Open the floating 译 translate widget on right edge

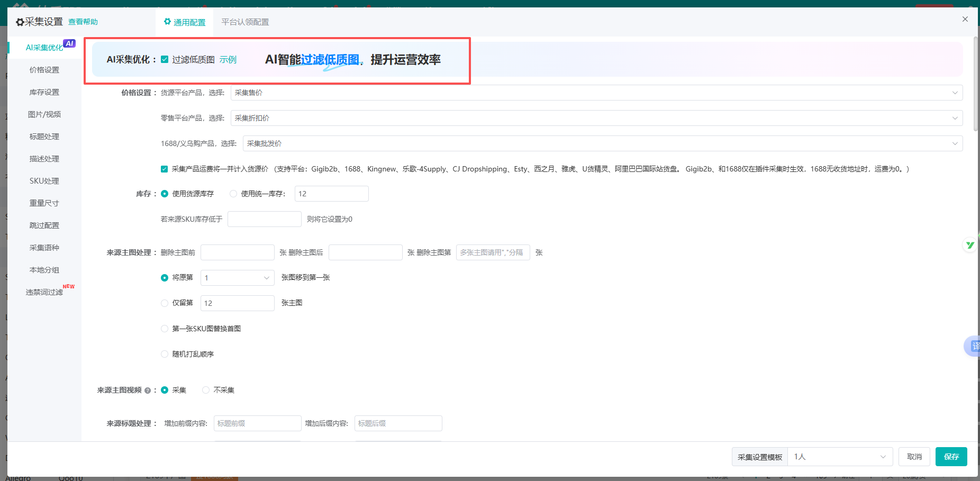[x=974, y=346]
